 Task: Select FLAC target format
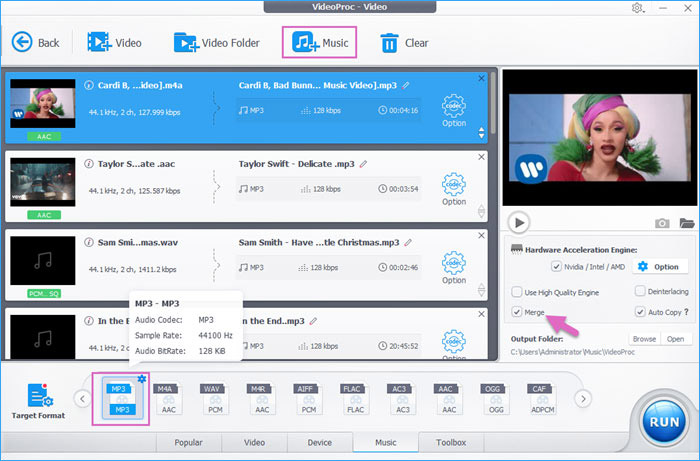point(355,399)
